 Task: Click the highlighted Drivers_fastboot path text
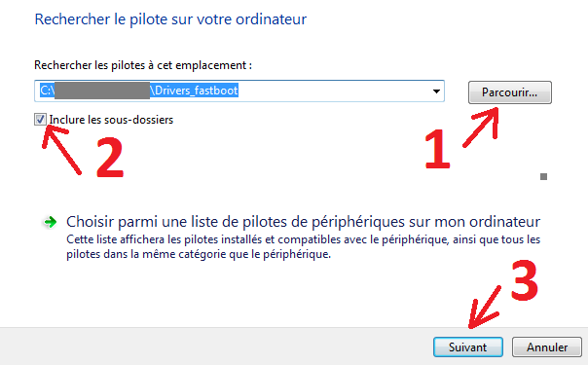(195, 91)
